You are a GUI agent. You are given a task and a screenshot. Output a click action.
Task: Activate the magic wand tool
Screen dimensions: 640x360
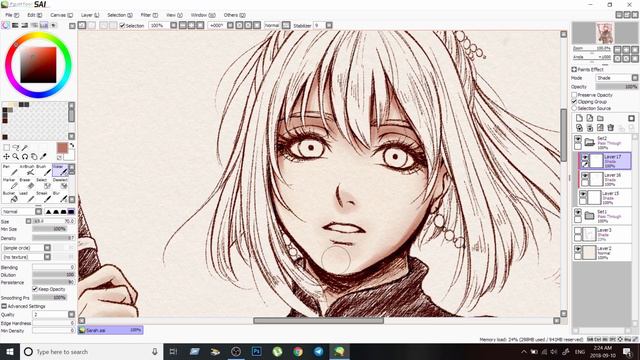tap(25, 148)
